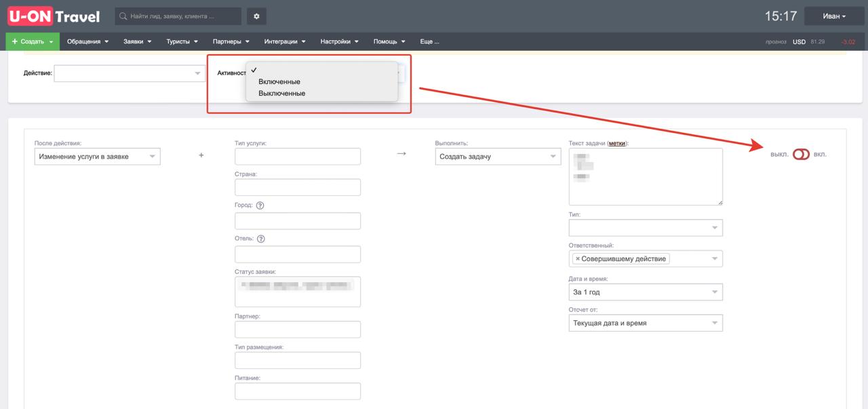The image size is (868, 409).
Task: Click the help icon next to Отель
Action: coord(261,239)
